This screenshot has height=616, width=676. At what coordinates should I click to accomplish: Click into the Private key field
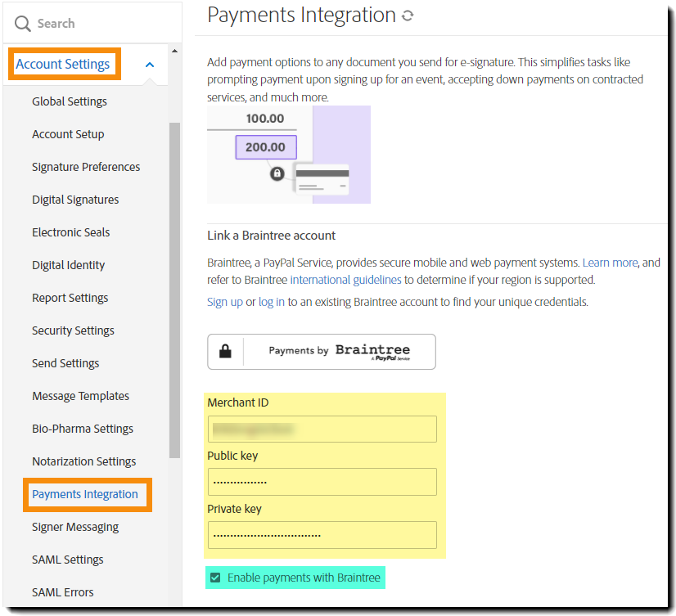(322, 535)
